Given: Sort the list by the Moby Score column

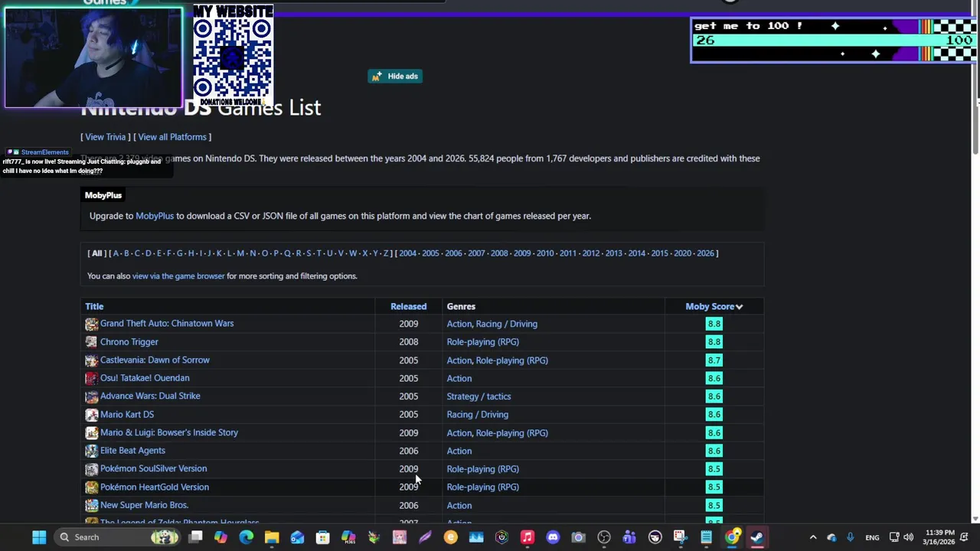Looking at the screenshot, I should pyautogui.click(x=714, y=306).
